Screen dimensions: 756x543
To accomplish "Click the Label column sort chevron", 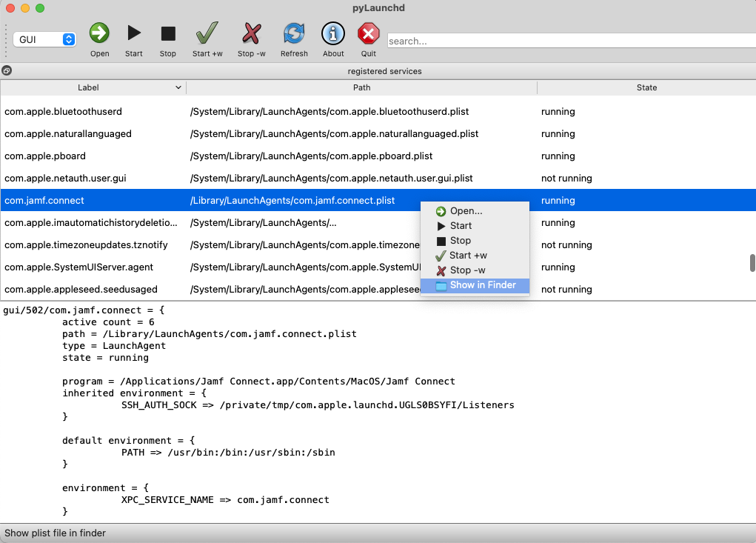I will pyautogui.click(x=178, y=87).
